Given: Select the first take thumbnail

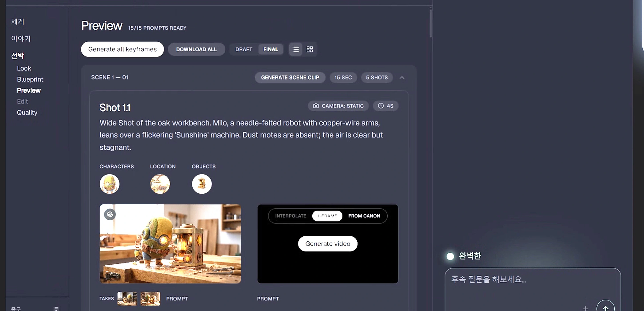Looking at the screenshot, I should click(x=127, y=299).
